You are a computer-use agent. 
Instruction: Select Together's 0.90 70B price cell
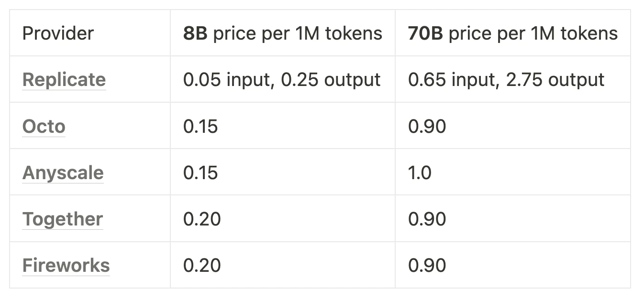click(427, 219)
